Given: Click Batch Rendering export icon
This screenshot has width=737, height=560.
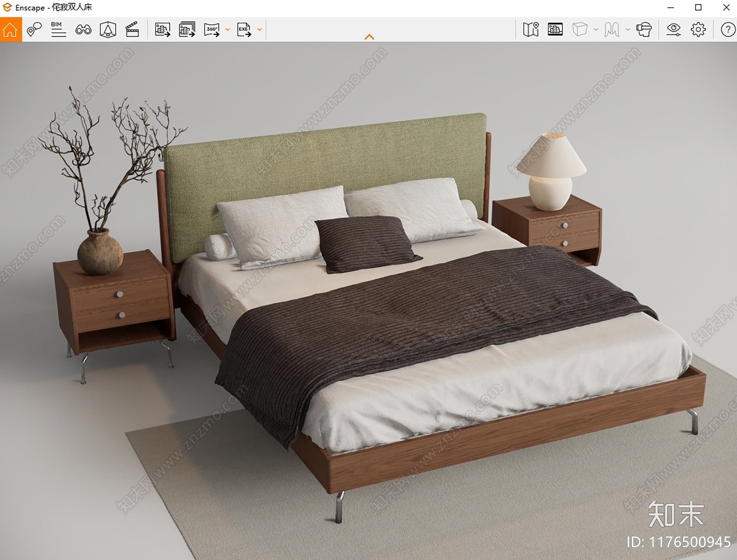Looking at the screenshot, I should (187, 30).
